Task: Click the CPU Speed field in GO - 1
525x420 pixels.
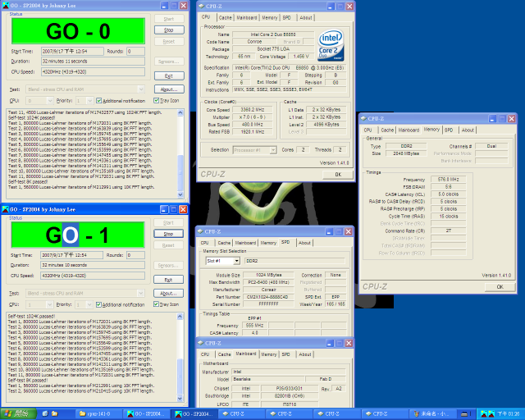Action: pyautogui.click(x=93, y=276)
